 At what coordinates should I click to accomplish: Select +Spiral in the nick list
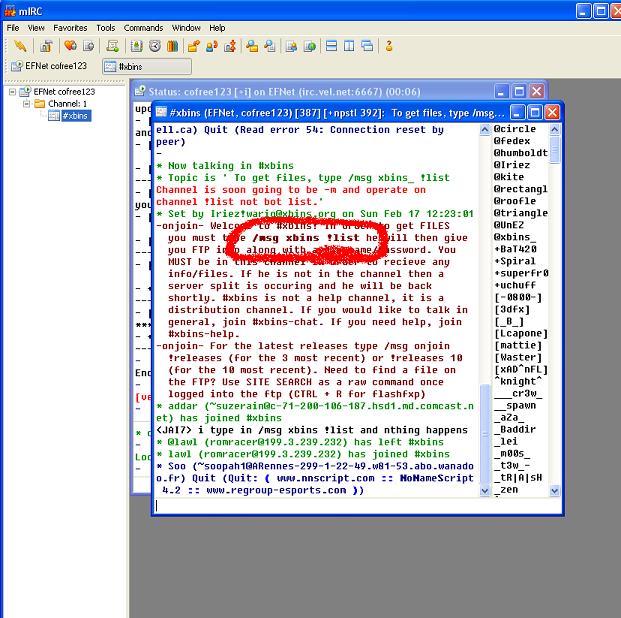(515, 261)
